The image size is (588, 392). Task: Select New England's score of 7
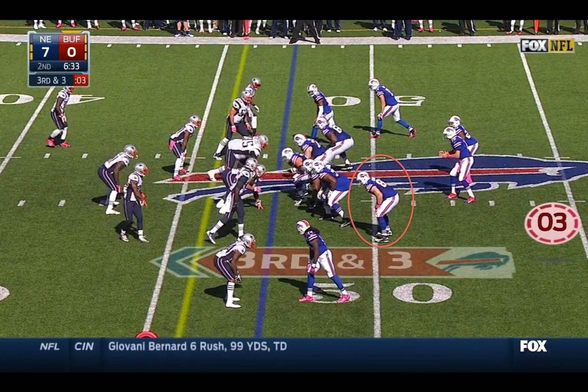click(x=45, y=52)
